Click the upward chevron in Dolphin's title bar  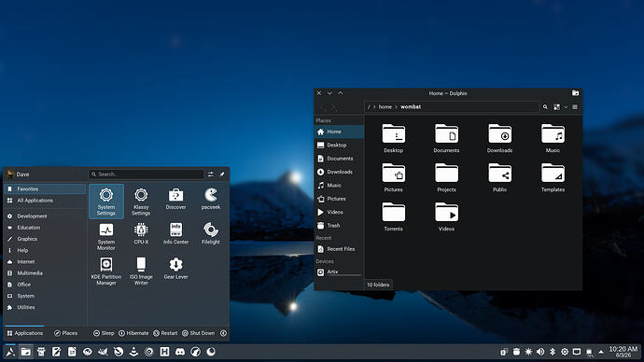[x=340, y=93]
